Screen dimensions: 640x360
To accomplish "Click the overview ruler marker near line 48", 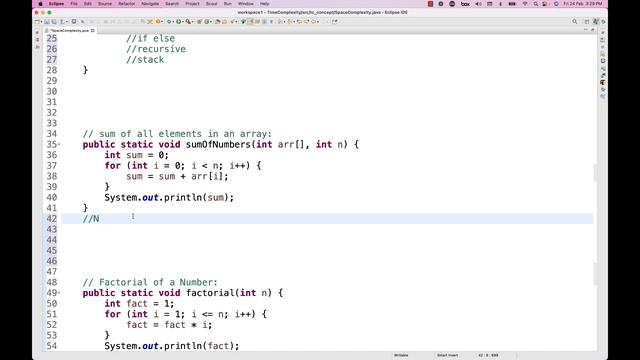I will 595,274.
